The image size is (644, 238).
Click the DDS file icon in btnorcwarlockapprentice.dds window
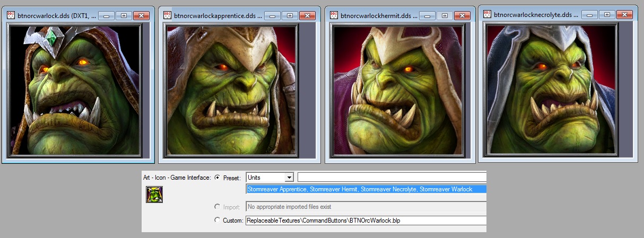tap(168, 16)
